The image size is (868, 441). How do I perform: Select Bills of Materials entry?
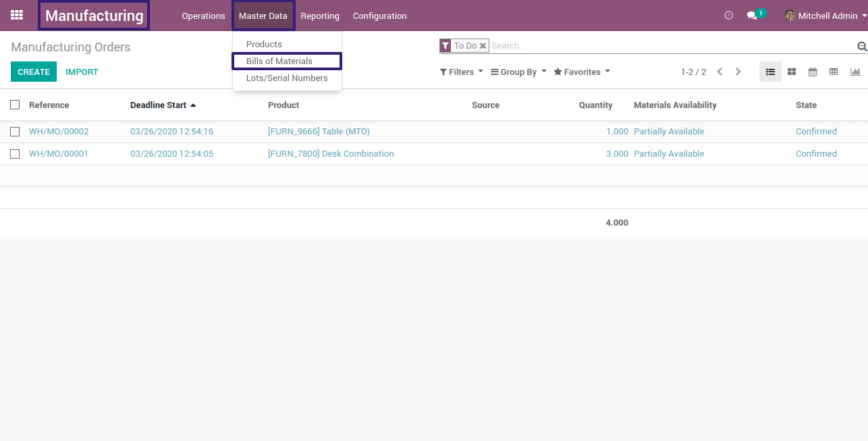click(x=287, y=61)
